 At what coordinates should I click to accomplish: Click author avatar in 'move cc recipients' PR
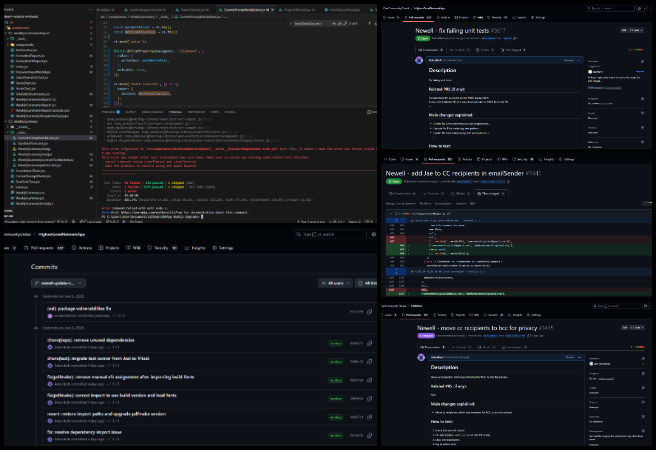tap(421, 357)
